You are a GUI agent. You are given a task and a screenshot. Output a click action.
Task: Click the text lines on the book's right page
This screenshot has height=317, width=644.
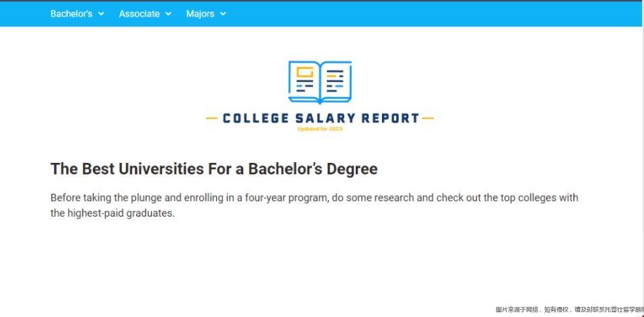pyautogui.click(x=335, y=81)
